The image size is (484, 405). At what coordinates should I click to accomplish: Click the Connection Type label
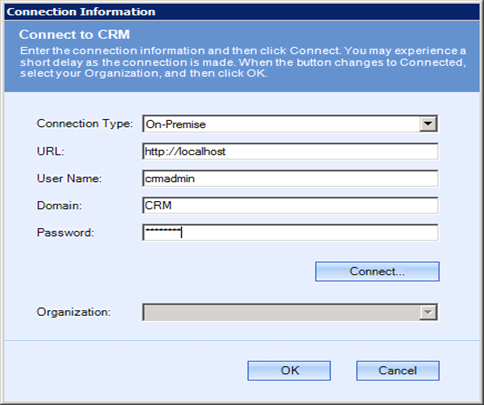tap(85, 124)
